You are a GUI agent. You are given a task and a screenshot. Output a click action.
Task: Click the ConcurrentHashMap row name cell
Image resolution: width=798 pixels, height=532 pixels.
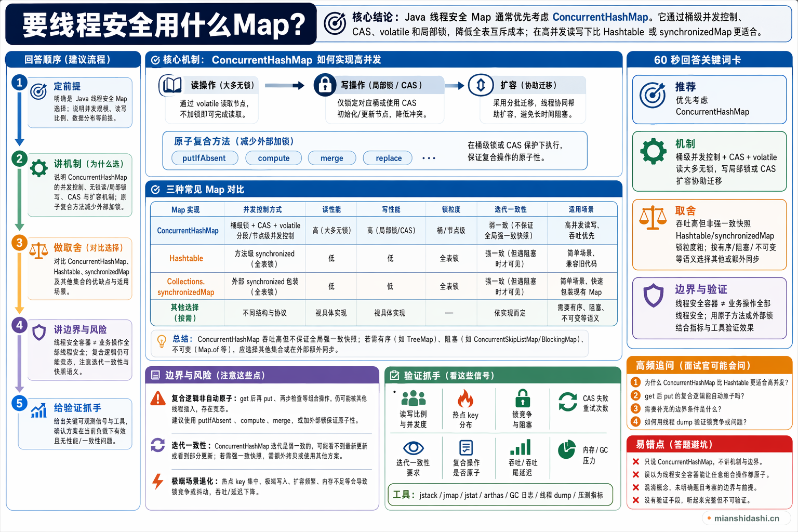coord(188,231)
